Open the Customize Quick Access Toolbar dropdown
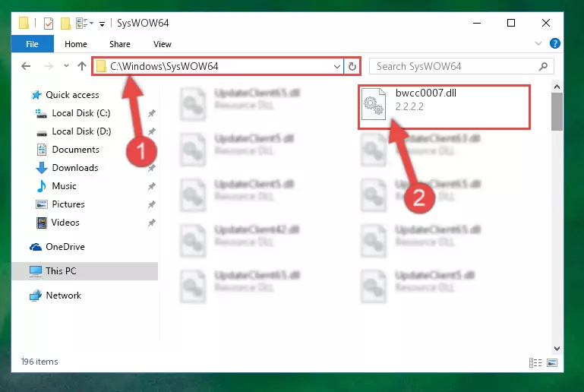Image resolution: width=584 pixels, height=392 pixels. 102,24
